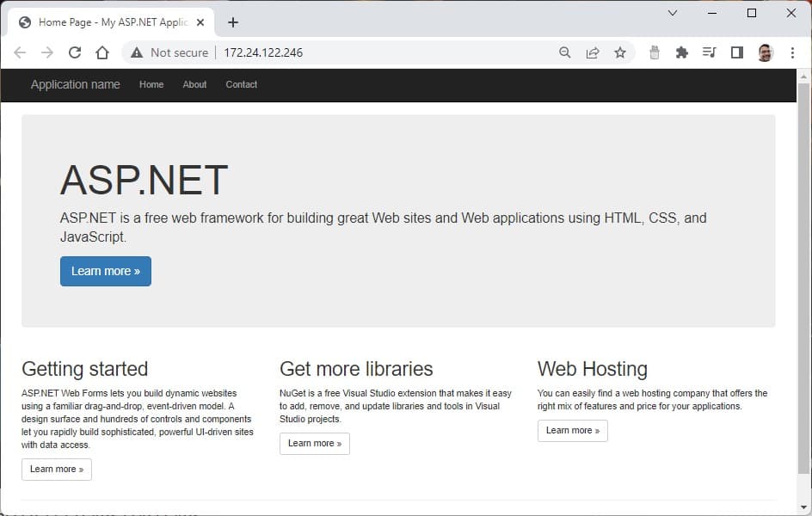
Task: Reload the current page
Action: click(75, 52)
